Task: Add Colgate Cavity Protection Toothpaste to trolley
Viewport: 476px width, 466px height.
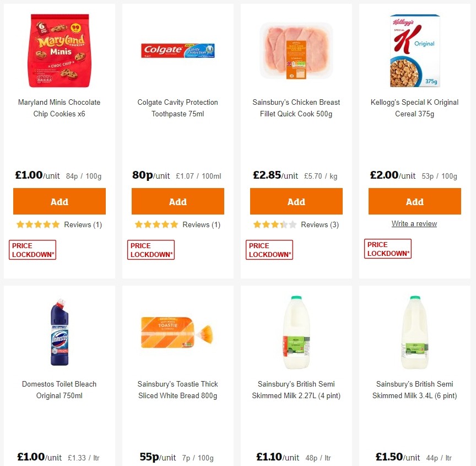Action: pyautogui.click(x=177, y=201)
